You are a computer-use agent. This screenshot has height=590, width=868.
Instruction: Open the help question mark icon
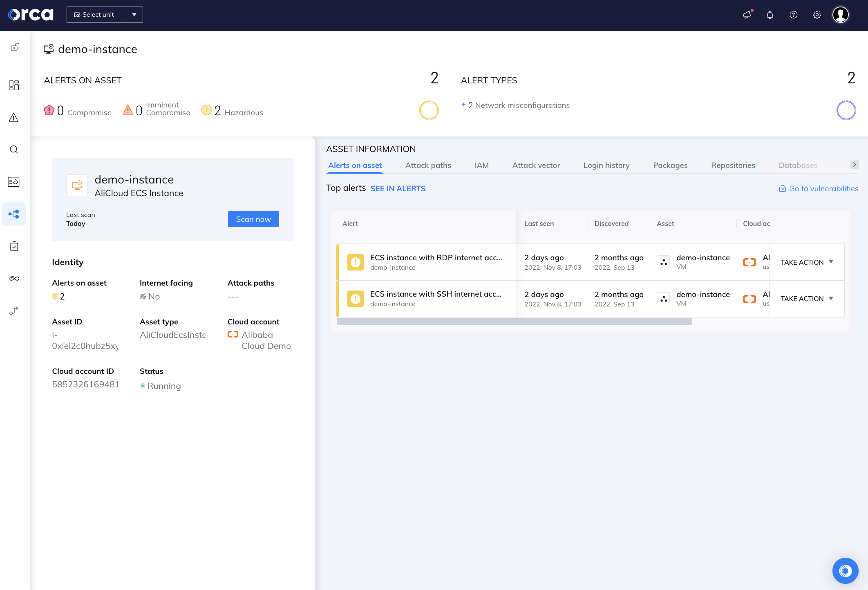pos(793,15)
